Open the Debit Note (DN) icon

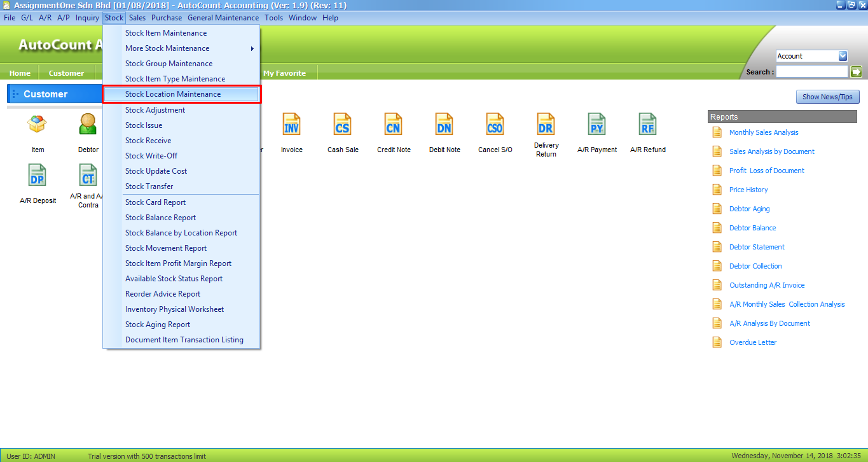coord(444,123)
